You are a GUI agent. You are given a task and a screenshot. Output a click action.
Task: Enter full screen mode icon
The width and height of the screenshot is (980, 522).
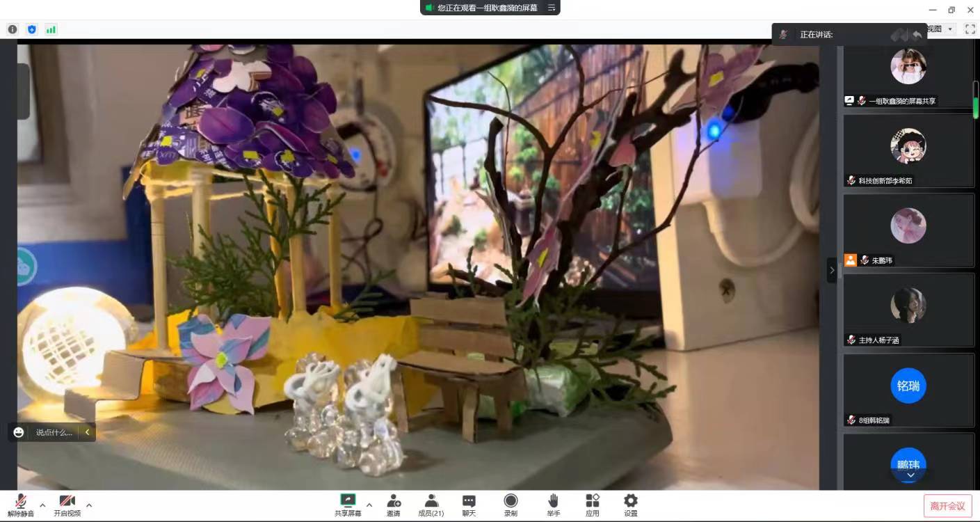point(970,29)
